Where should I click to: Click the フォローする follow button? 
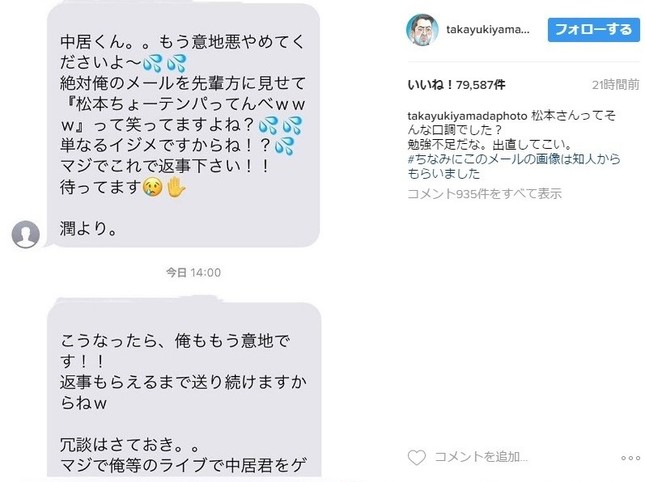coord(594,30)
